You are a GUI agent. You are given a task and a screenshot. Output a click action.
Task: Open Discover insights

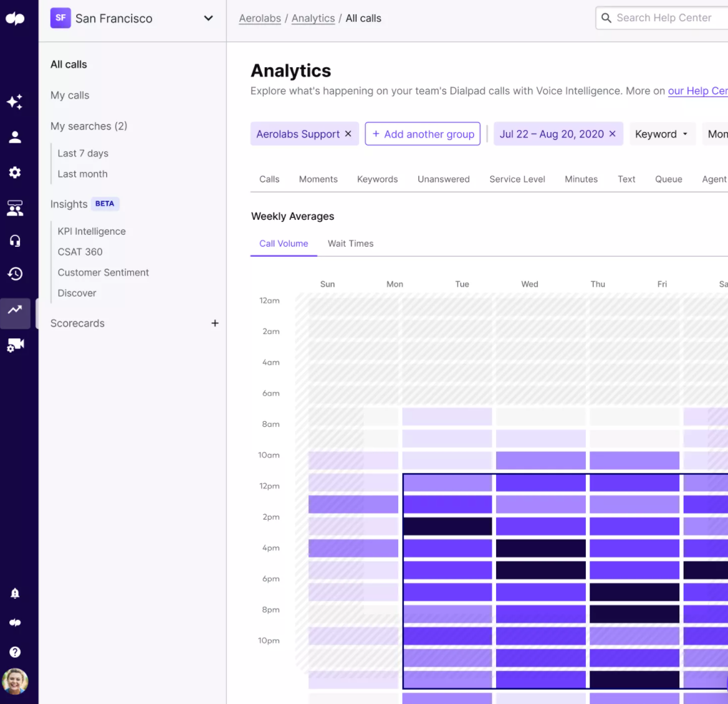pyautogui.click(x=77, y=293)
